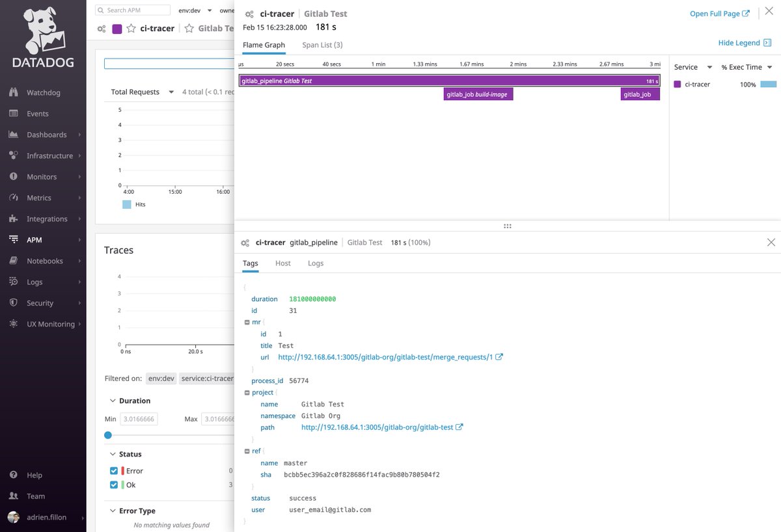Open the Events sidebar icon
The height and width of the screenshot is (532, 781).
[14, 113]
